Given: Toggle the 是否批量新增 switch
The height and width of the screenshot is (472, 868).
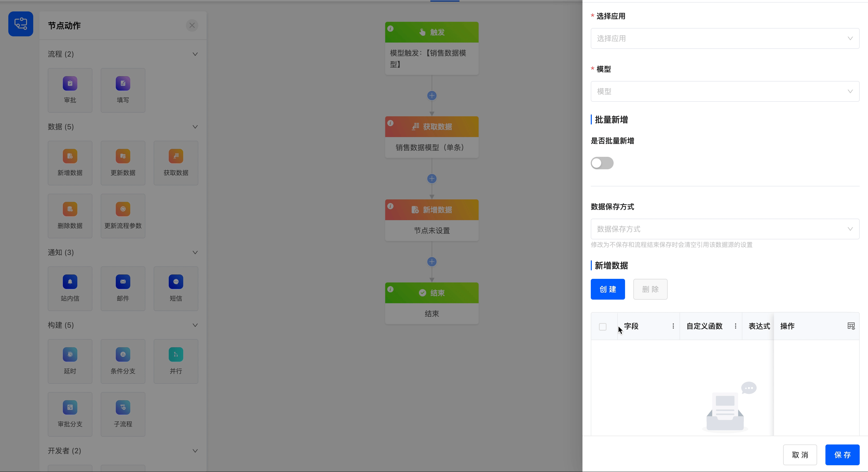Looking at the screenshot, I should tap(602, 163).
